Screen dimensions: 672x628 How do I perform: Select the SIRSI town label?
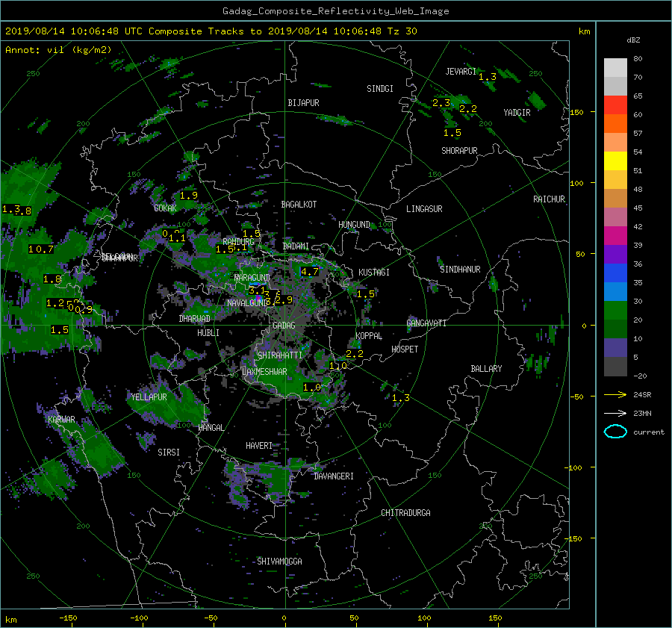[x=169, y=453]
